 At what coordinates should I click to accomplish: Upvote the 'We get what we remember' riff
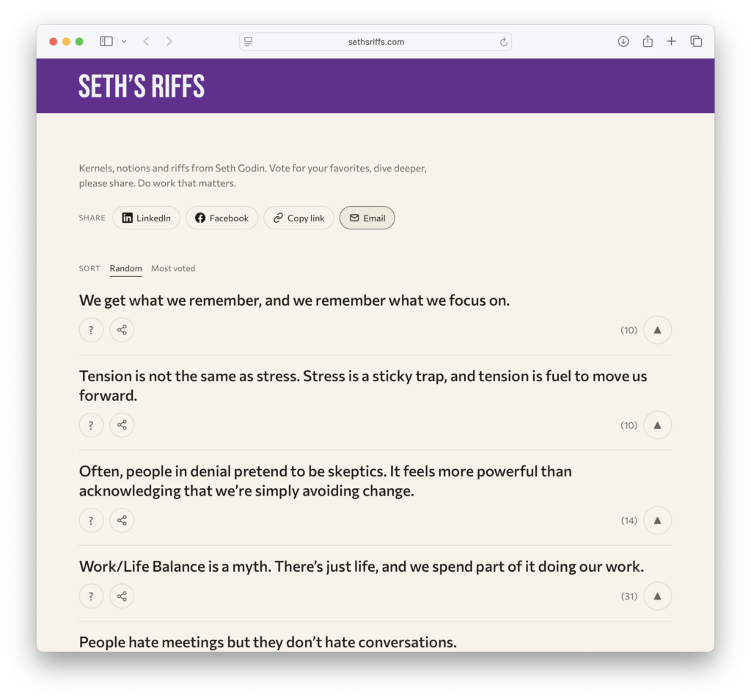coord(657,330)
